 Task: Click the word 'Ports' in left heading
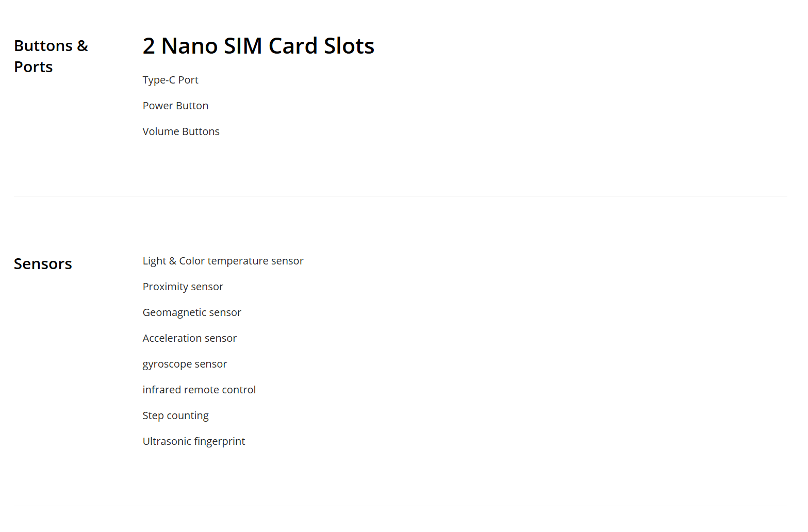click(34, 67)
